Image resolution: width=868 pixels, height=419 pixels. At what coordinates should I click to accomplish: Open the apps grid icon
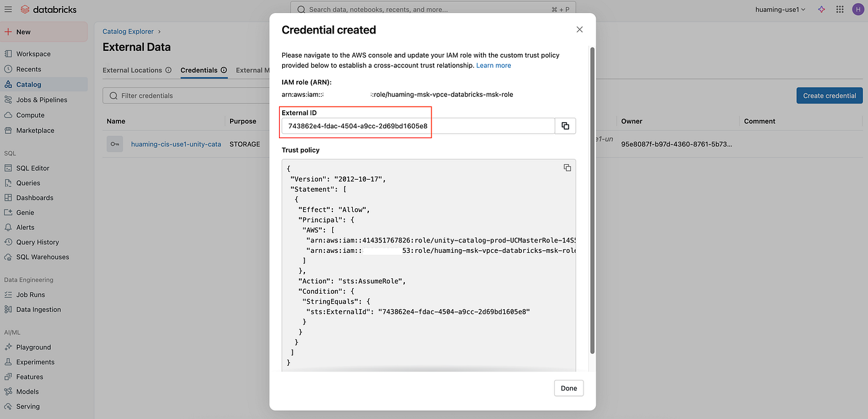(840, 9)
